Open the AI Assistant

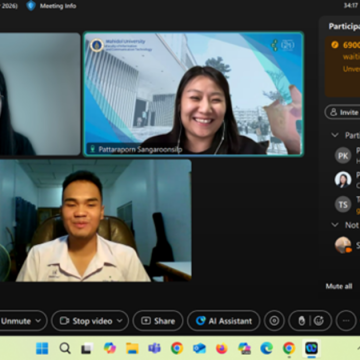[x=224, y=321]
